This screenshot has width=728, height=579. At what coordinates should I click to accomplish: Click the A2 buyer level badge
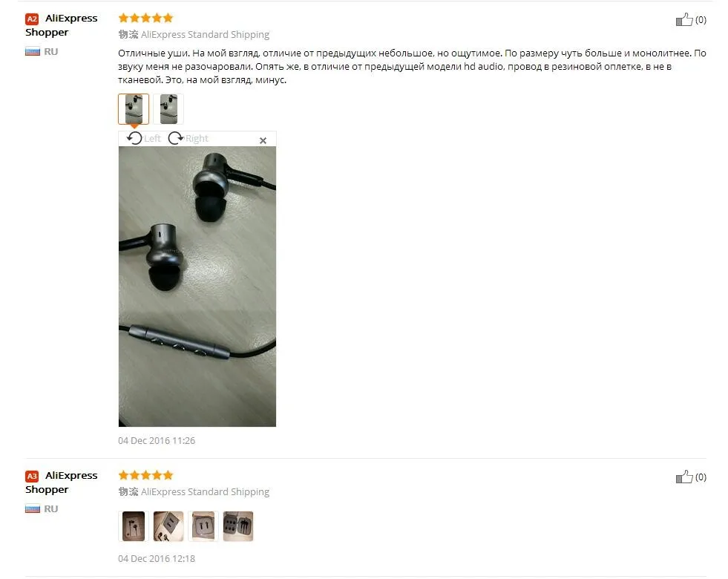32,19
